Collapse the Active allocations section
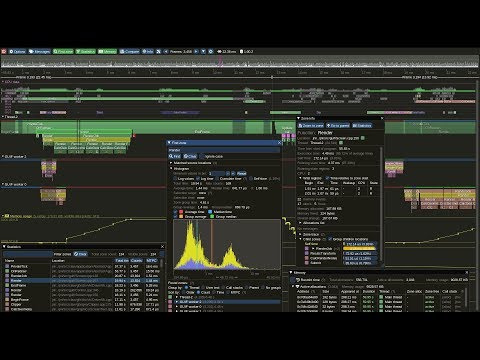480x360 pixels. point(293,287)
